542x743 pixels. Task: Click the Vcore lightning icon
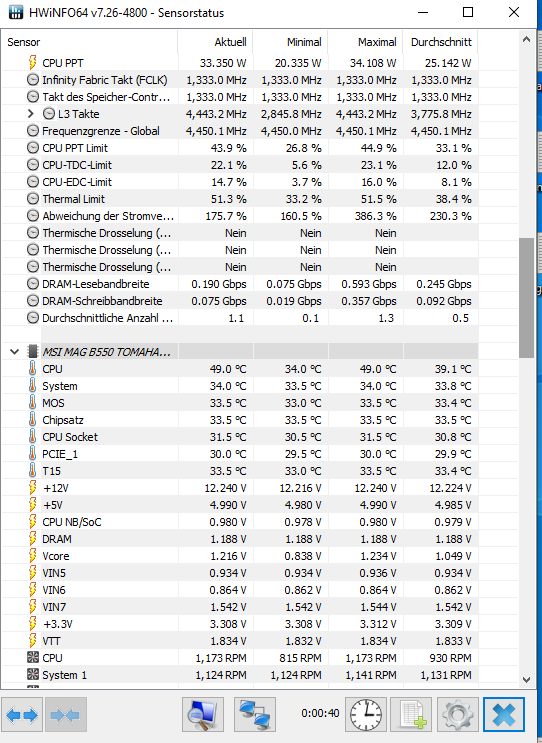pyautogui.click(x=32, y=556)
